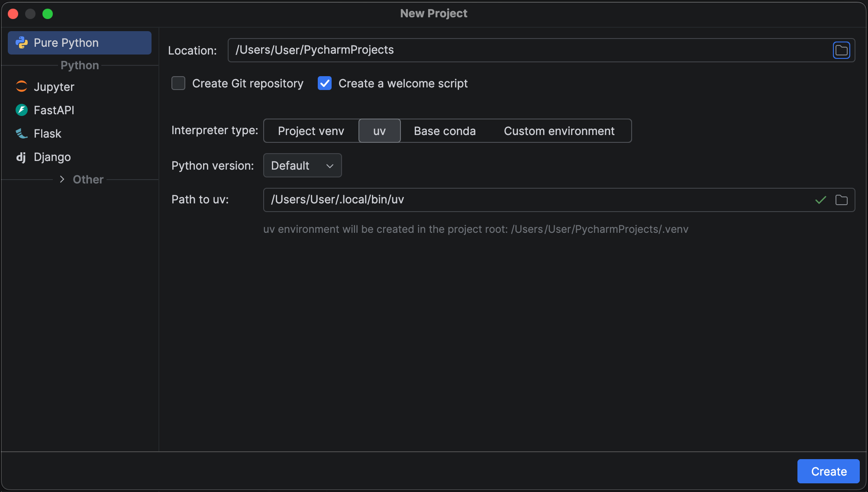Click the Path to uv field
Viewport: 868px width, 492px height.
[520, 200]
